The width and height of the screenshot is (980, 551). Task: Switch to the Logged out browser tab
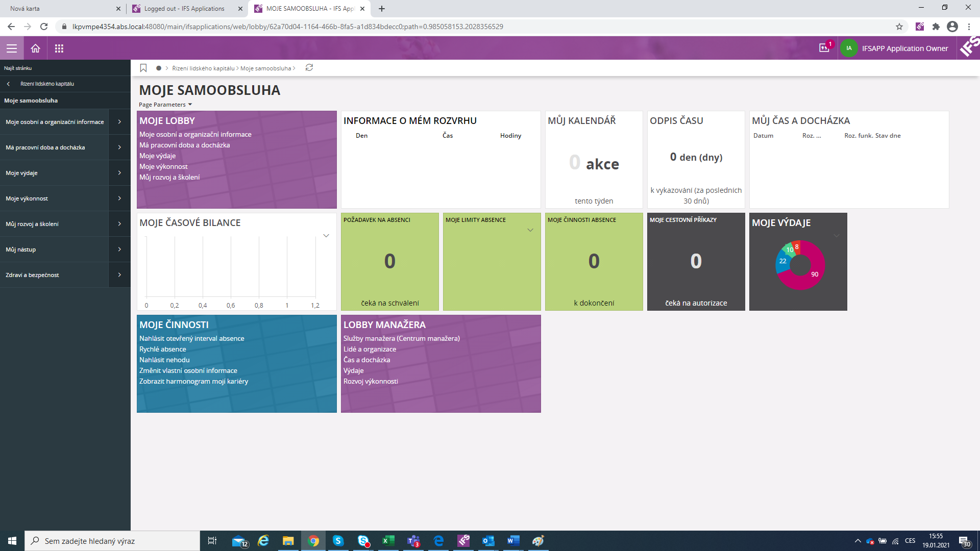(x=184, y=9)
